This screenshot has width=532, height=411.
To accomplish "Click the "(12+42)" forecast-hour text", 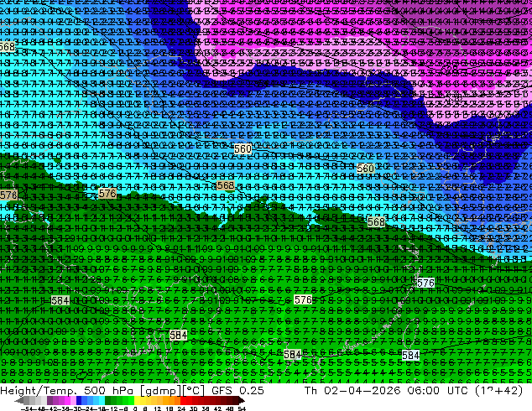I will 498,391.
